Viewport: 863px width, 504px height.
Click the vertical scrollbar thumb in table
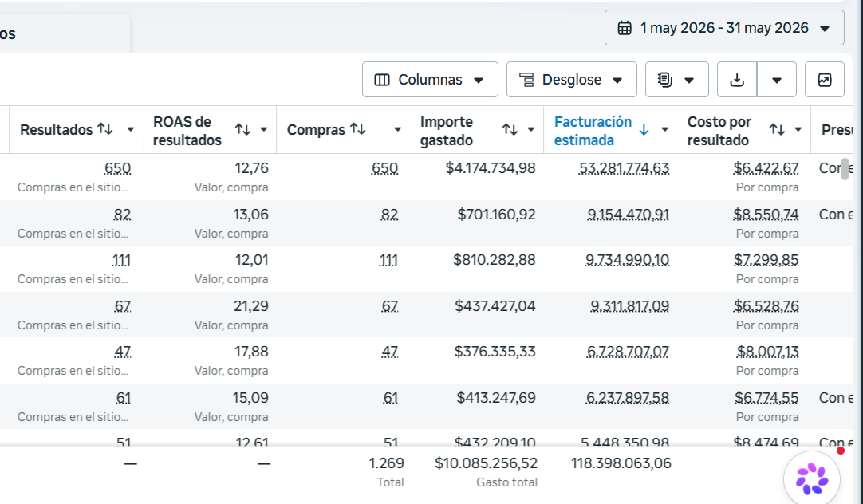point(845,168)
